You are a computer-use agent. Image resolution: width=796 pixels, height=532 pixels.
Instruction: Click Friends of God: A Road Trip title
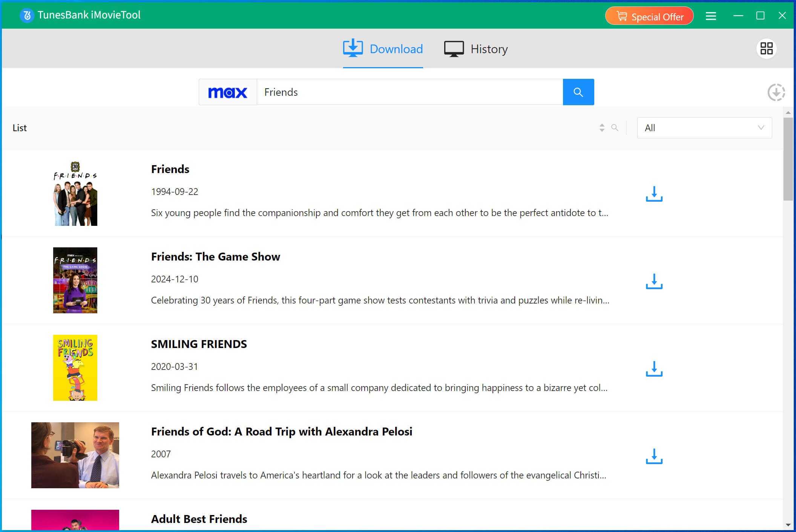(x=282, y=432)
